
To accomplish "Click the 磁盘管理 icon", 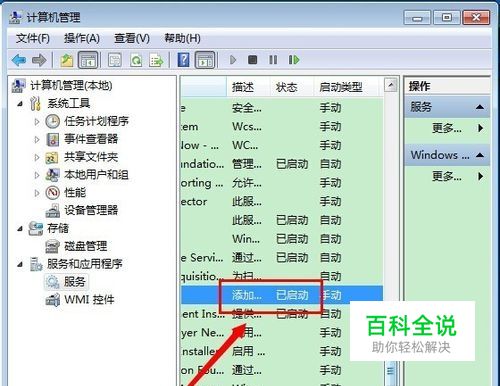I will (x=53, y=247).
